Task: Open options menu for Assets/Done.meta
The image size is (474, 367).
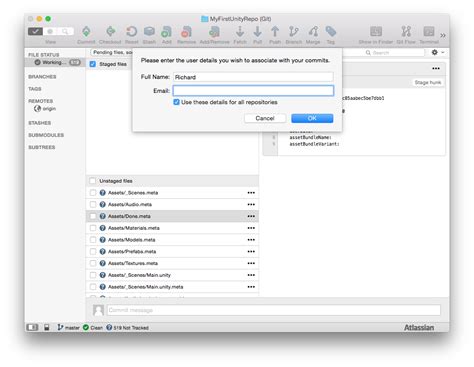Action: [251, 216]
